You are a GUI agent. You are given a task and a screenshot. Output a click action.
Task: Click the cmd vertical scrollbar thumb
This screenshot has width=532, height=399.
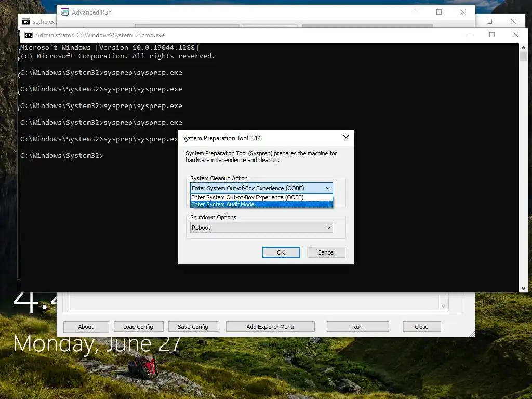coord(523,57)
